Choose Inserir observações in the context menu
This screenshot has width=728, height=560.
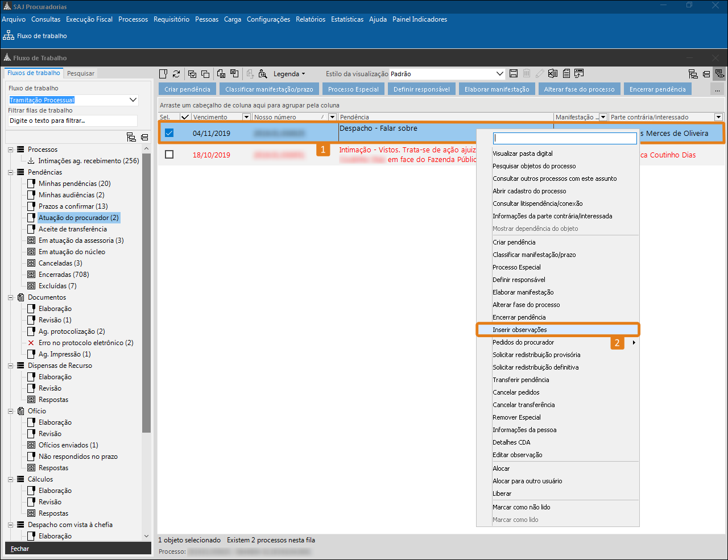click(558, 330)
